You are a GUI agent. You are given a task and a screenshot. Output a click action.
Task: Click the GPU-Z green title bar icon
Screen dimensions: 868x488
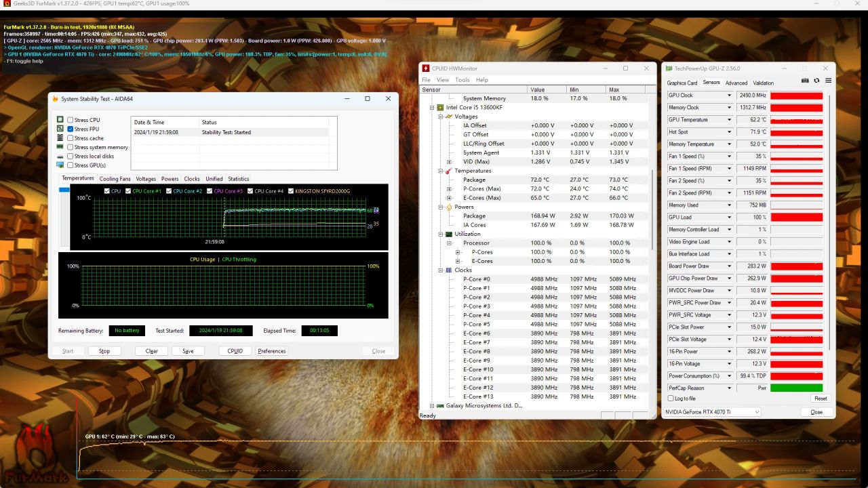[x=669, y=68]
